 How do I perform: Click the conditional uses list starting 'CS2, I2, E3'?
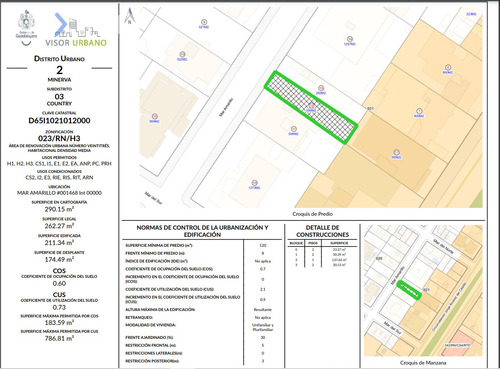(59, 178)
